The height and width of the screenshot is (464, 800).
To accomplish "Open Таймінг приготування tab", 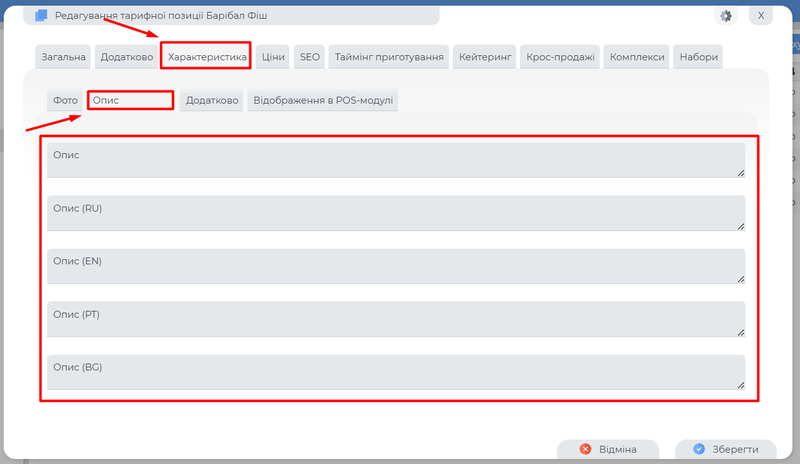I will click(x=389, y=58).
